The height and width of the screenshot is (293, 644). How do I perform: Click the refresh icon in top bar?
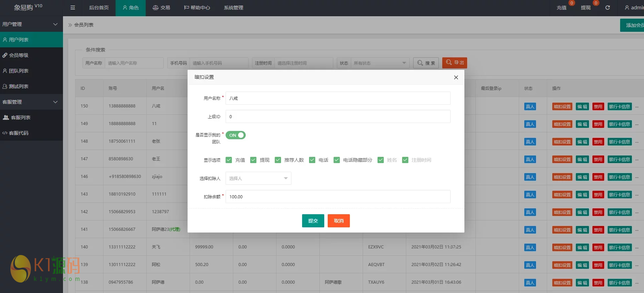point(607,8)
